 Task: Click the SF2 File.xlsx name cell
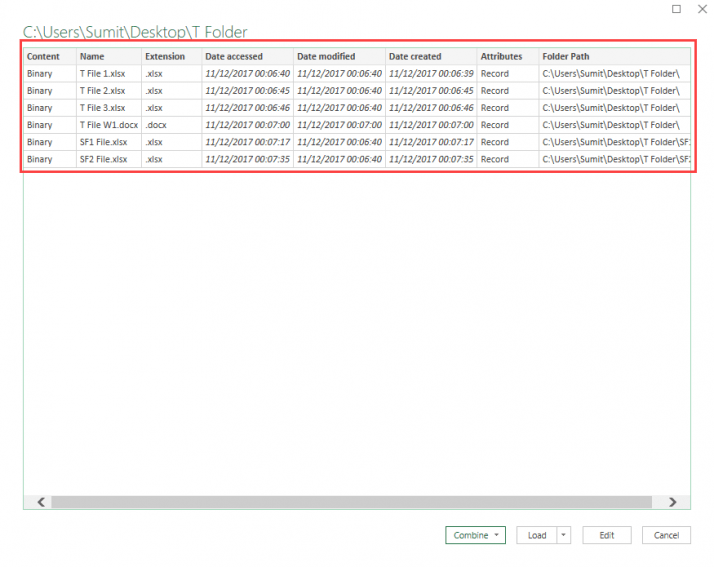[x=109, y=159]
